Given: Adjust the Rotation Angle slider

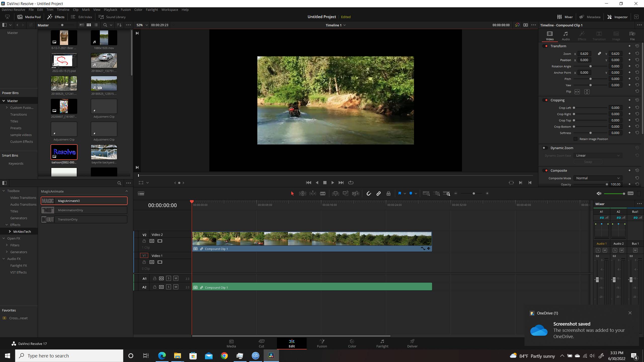Looking at the screenshot, I should 590,66.
